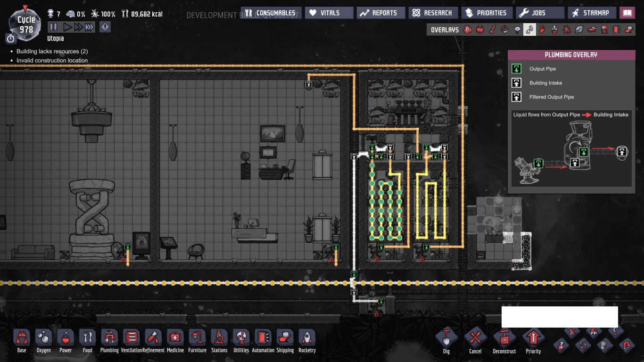The width and height of the screenshot is (644, 362).
Task: Open the Farming overlay (leaf icon)
Action: (579, 30)
